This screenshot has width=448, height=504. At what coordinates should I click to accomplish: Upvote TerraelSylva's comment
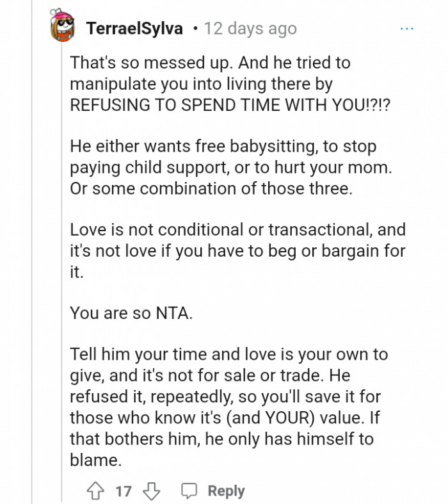[95, 491]
